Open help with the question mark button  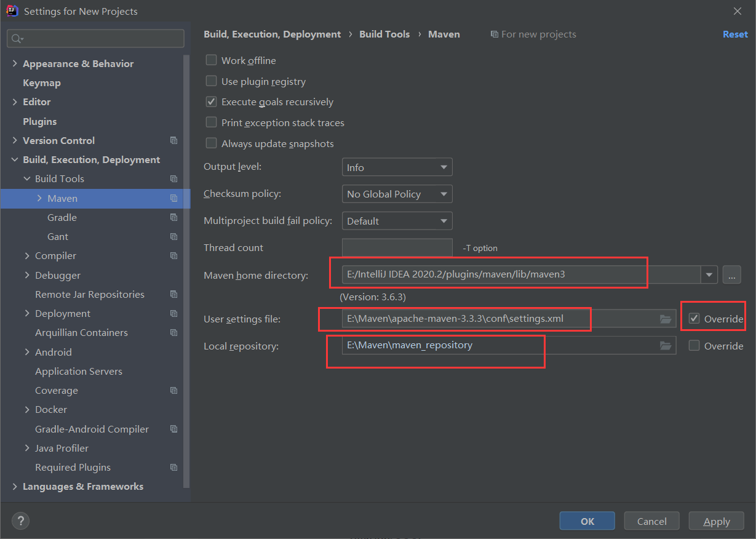(x=20, y=521)
